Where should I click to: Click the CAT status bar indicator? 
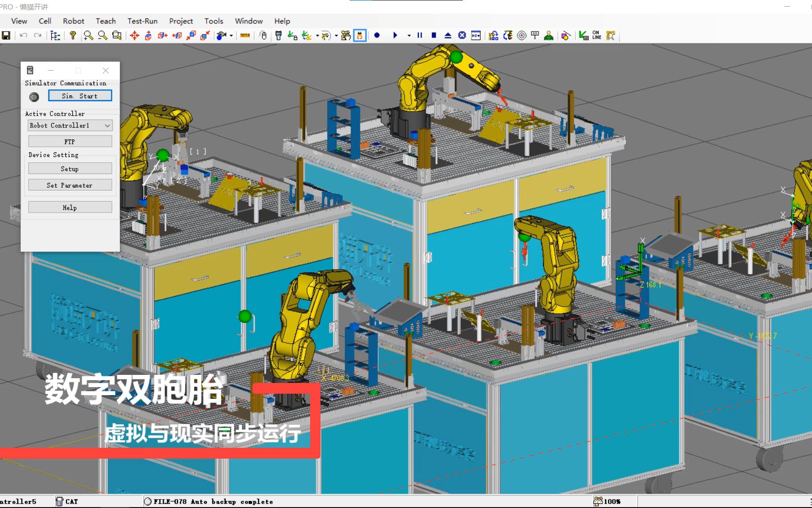67,501
